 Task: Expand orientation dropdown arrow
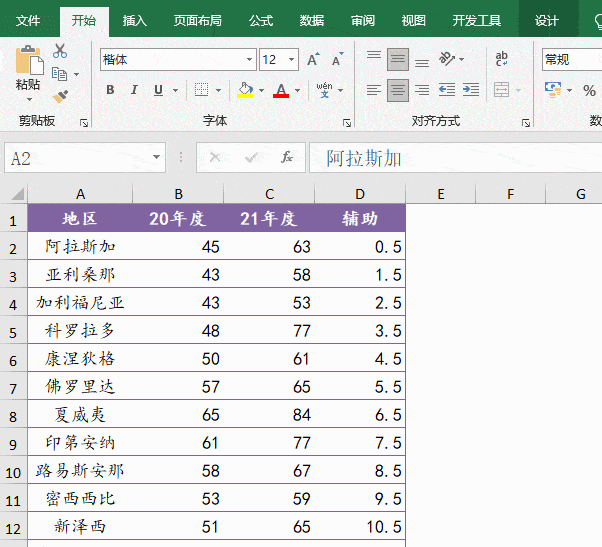[461, 59]
